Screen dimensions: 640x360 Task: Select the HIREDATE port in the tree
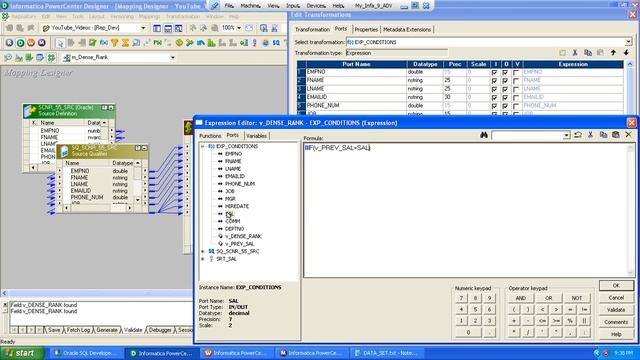237,206
